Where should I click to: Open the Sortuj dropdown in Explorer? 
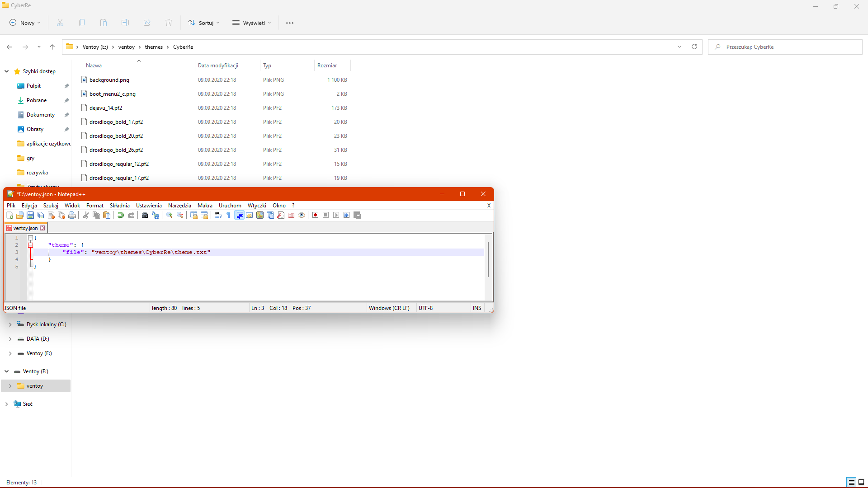tap(204, 23)
